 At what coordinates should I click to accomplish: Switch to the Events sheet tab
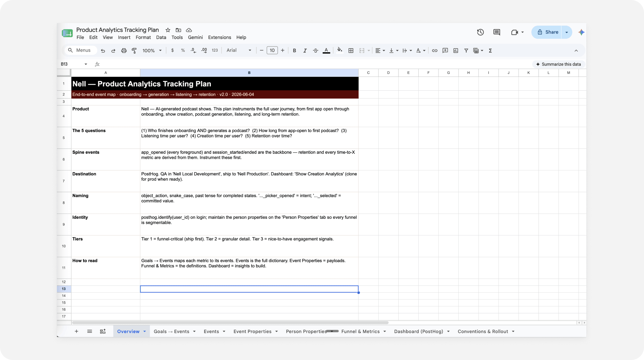pos(211,331)
